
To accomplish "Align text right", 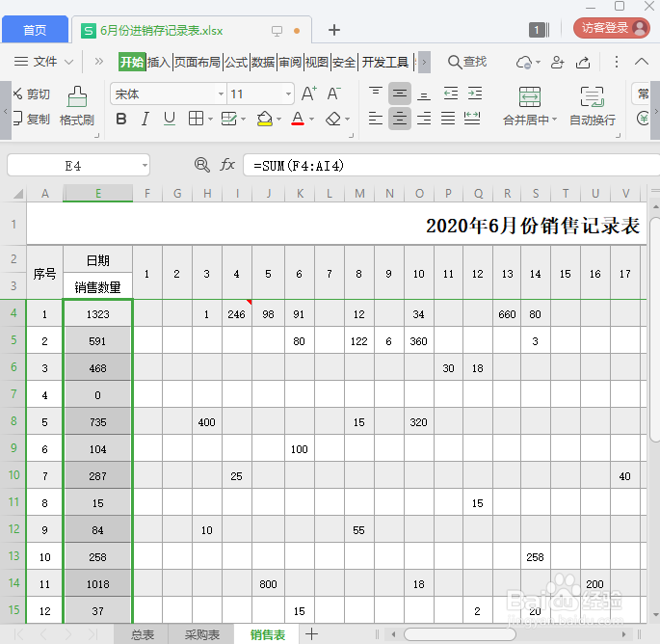I will [424, 119].
